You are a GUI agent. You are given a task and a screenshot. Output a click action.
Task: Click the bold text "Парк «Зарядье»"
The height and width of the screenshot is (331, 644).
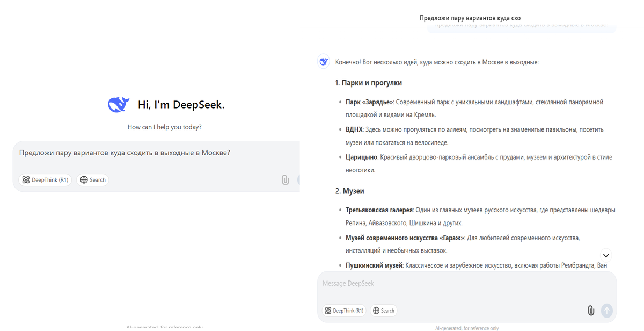[369, 102]
